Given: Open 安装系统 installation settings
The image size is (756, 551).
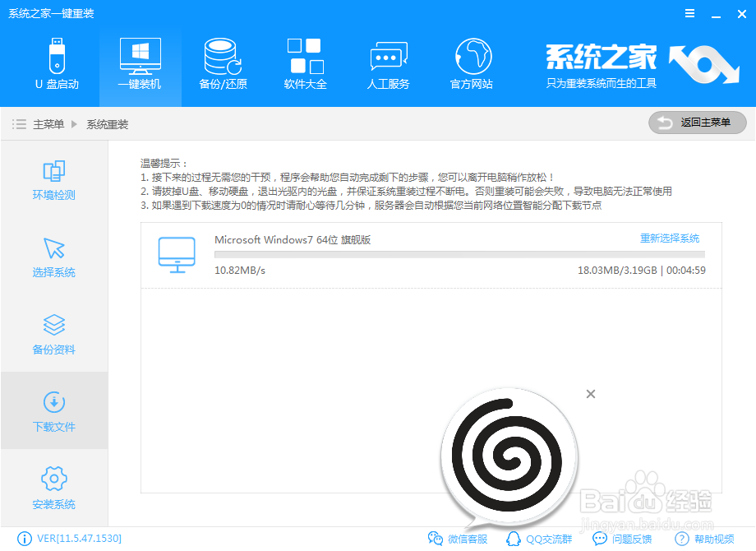Looking at the screenshot, I should pyautogui.click(x=53, y=488).
